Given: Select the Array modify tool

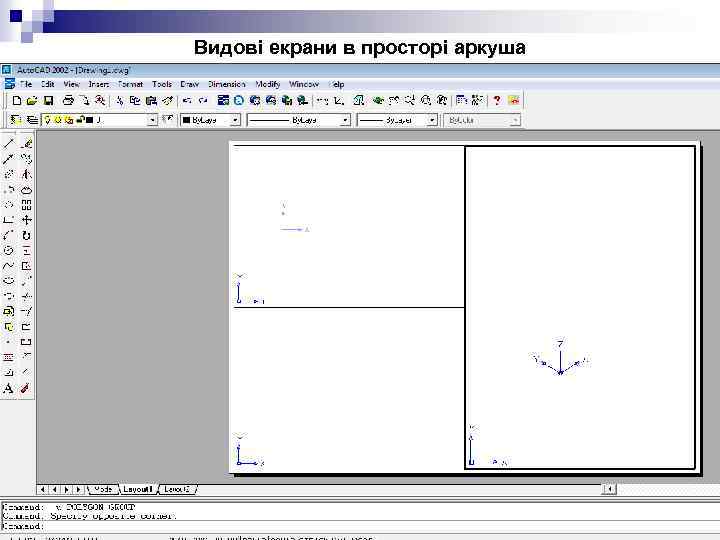Looking at the screenshot, I should pyautogui.click(x=26, y=205).
